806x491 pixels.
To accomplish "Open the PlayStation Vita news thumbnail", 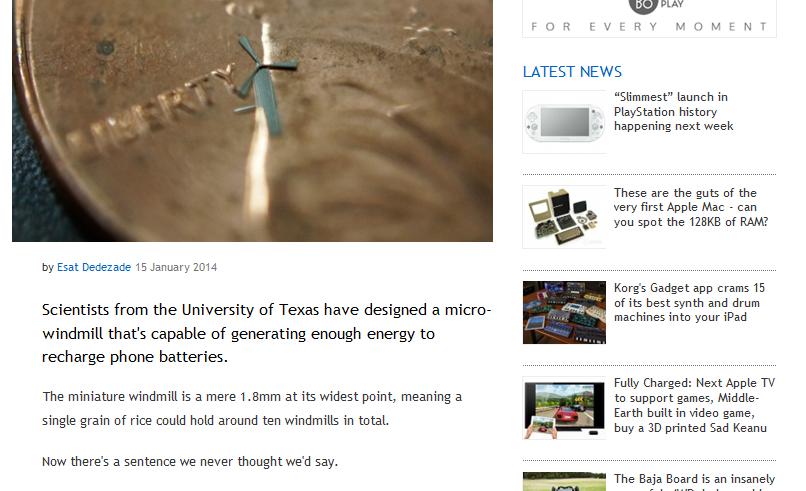I will (x=564, y=122).
